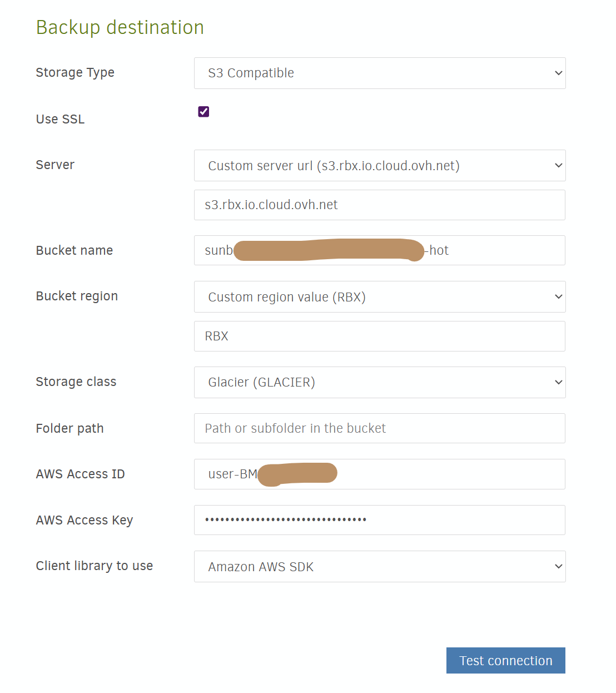The width and height of the screenshot is (616, 693).
Task: Toggle the Use SSL checkbox
Action: pyautogui.click(x=203, y=112)
